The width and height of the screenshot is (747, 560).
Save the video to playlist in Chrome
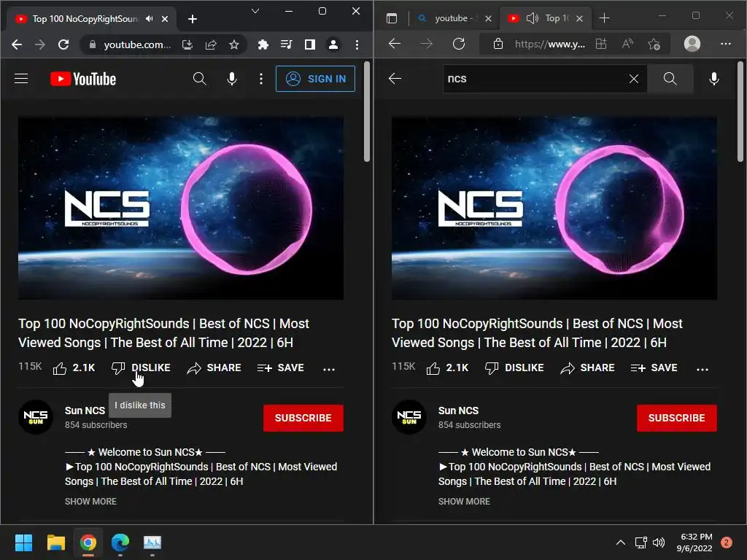point(281,367)
